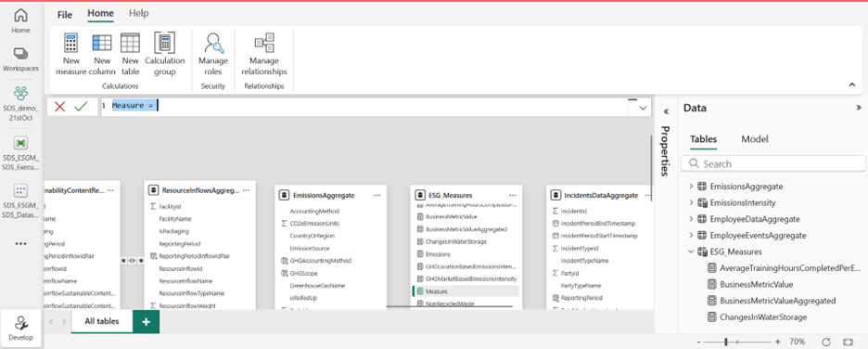Commit the formula with the green checkmark
868x349 pixels.
(81, 107)
